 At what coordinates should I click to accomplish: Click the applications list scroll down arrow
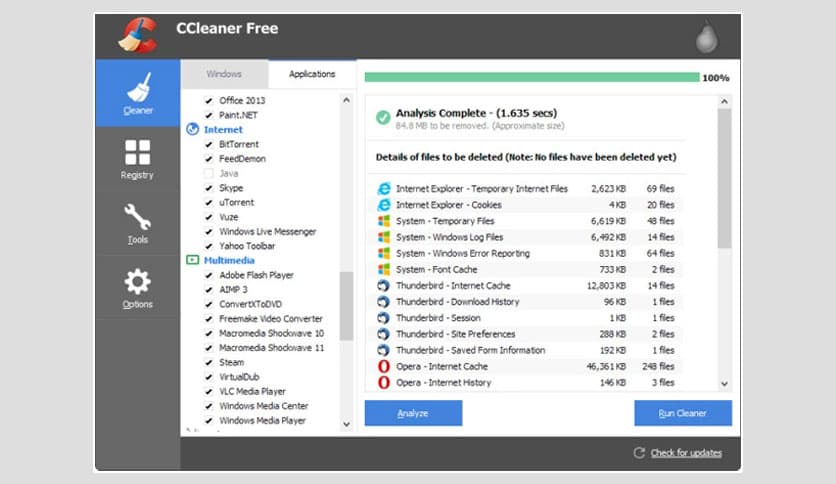(347, 424)
